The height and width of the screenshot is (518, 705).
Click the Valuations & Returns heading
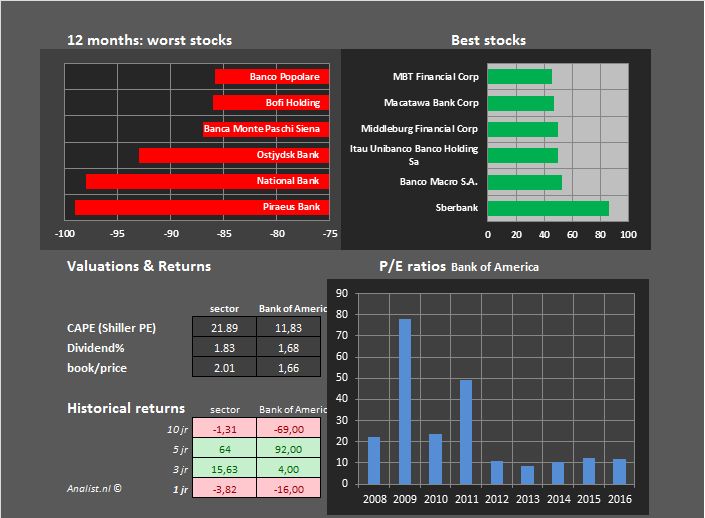139,266
